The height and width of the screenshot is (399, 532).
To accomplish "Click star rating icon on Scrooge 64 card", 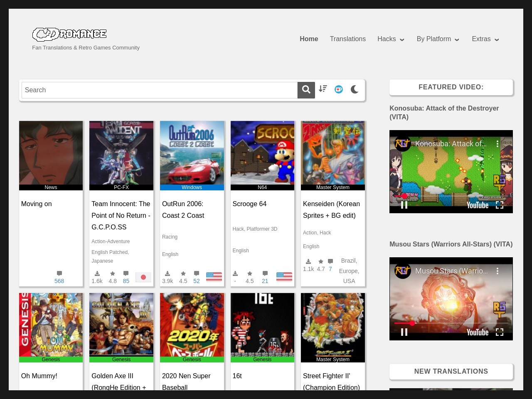I will [x=250, y=273].
